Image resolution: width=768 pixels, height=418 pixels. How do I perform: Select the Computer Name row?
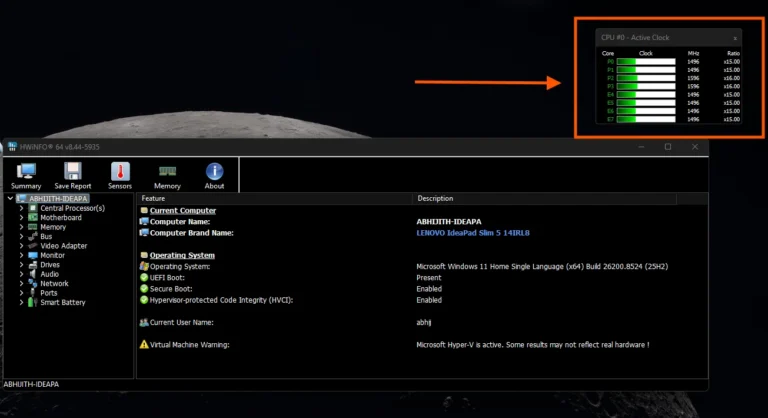point(422,221)
